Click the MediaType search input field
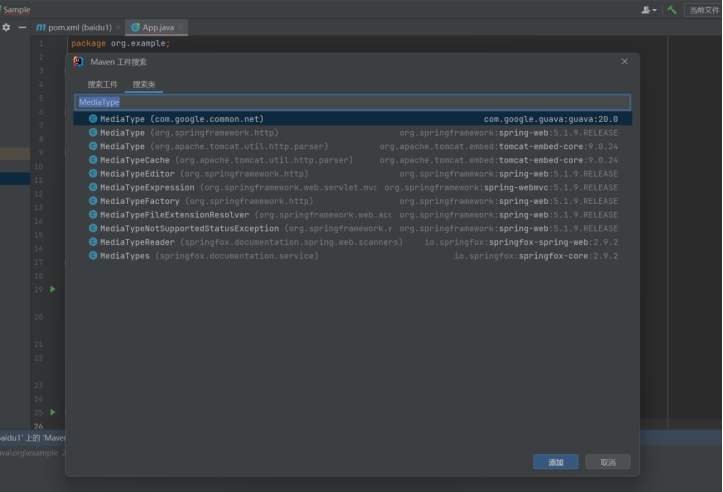 point(352,102)
